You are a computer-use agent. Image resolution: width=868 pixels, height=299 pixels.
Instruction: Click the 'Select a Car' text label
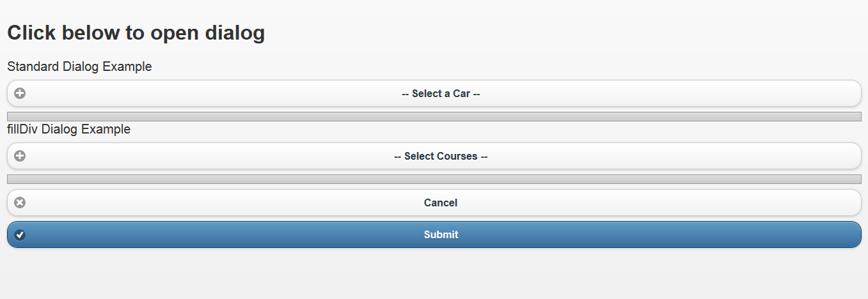(441, 94)
